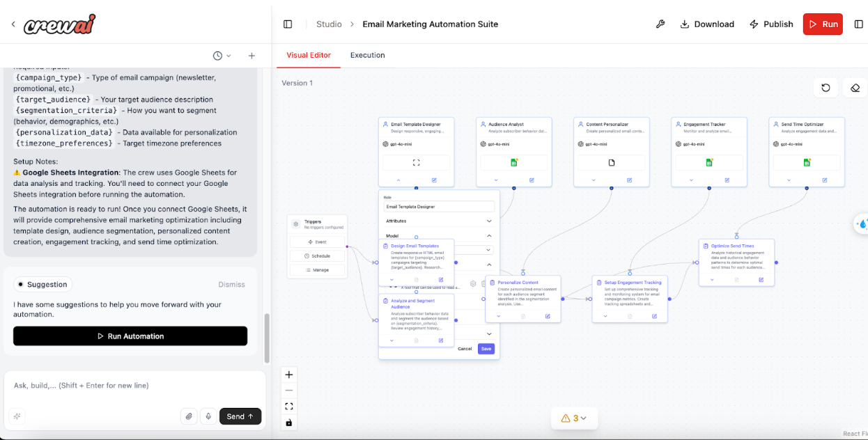Click the attach file paperclip icon

pos(189,416)
